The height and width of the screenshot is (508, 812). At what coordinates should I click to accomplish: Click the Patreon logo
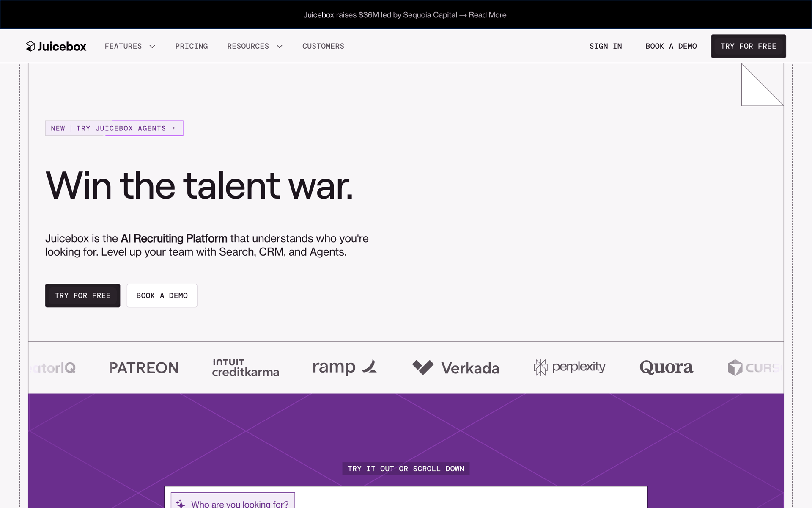coord(144,367)
